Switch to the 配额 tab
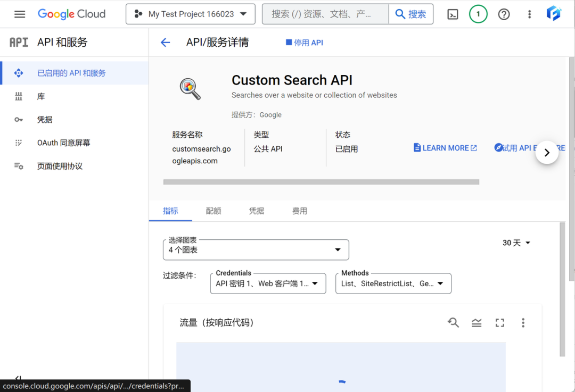575x392 pixels. pyautogui.click(x=213, y=211)
